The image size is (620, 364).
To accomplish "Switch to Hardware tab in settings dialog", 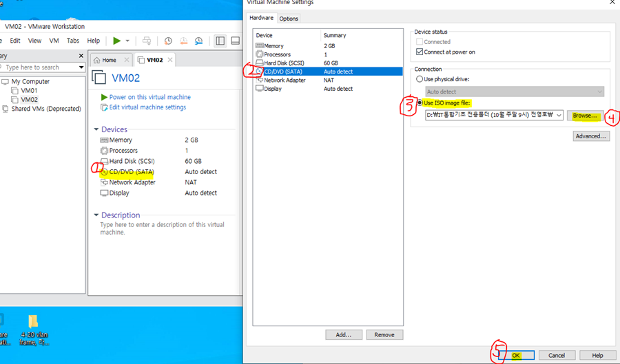I will click(x=261, y=18).
